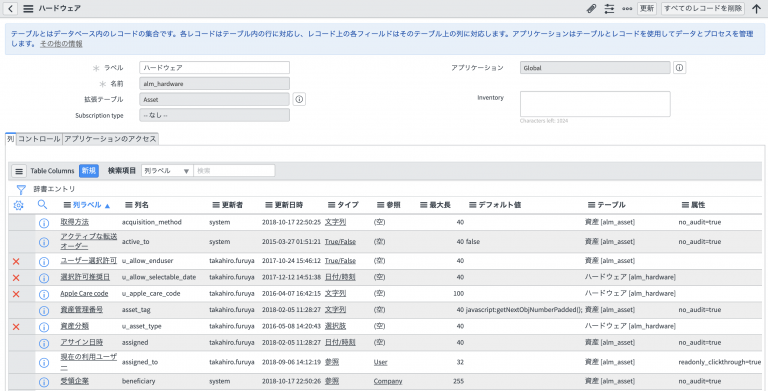This screenshot has width=768, height=391.
Task: Switch to アプリケーションのアクセス tab
Action: pyautogui.click(x=110, y=139)
